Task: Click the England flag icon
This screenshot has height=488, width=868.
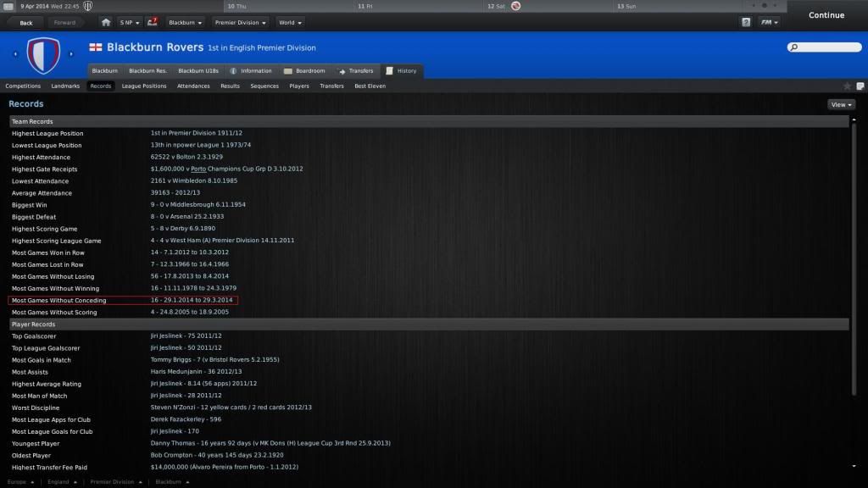Action: [96, 47]
